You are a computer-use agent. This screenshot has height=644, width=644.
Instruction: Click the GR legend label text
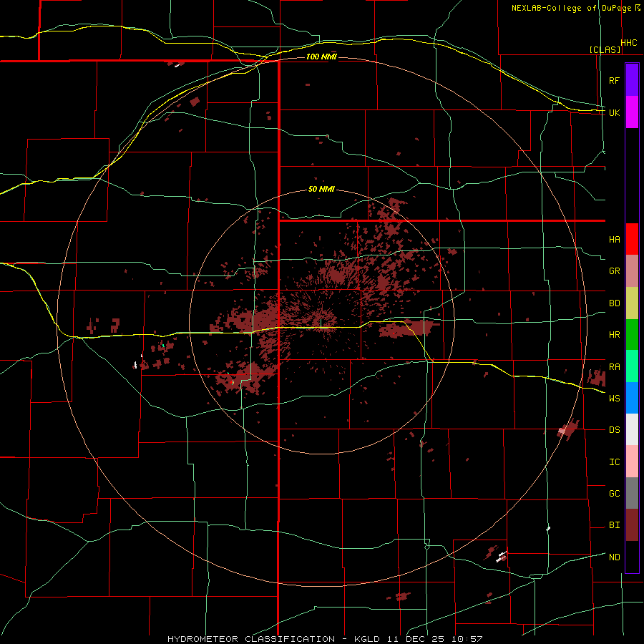[614, 271]
